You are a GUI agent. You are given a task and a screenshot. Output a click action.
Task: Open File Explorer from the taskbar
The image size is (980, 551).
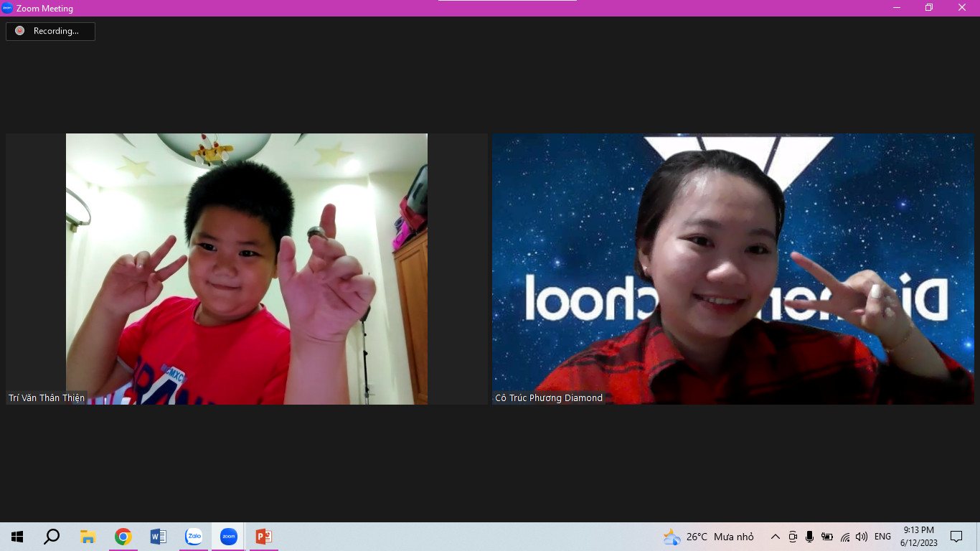[x=88, y=537]
